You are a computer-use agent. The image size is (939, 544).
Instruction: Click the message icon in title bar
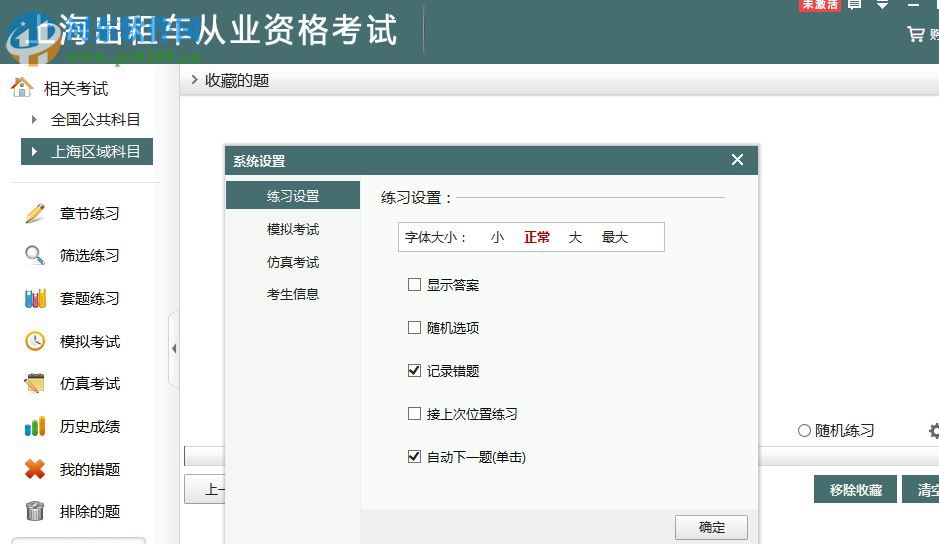click(x=855, y=5)
